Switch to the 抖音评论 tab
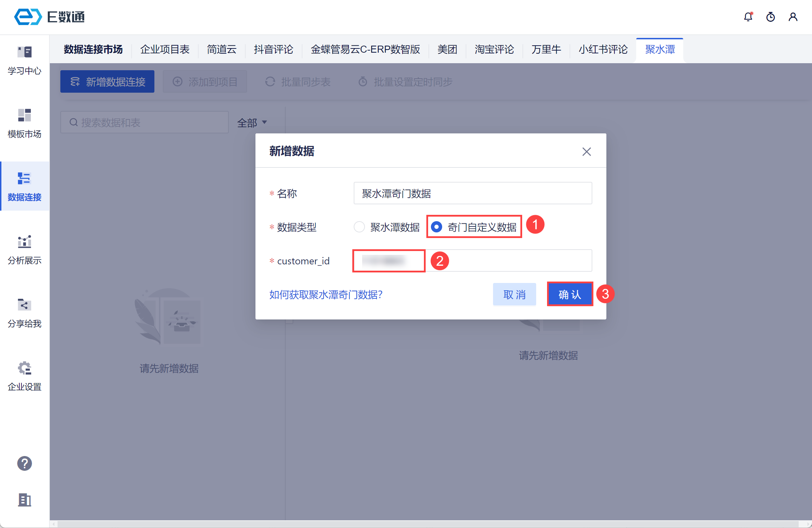 click(273, 49)
